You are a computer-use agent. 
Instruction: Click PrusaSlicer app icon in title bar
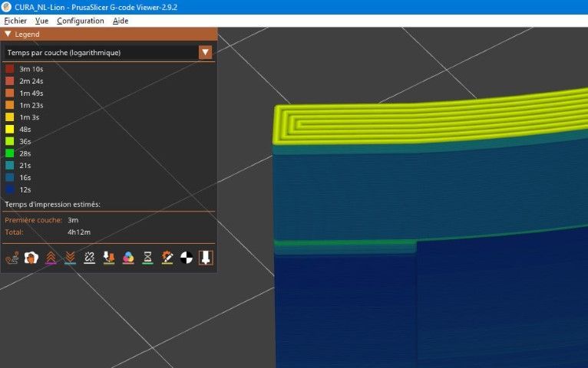[x=6, y=7]
